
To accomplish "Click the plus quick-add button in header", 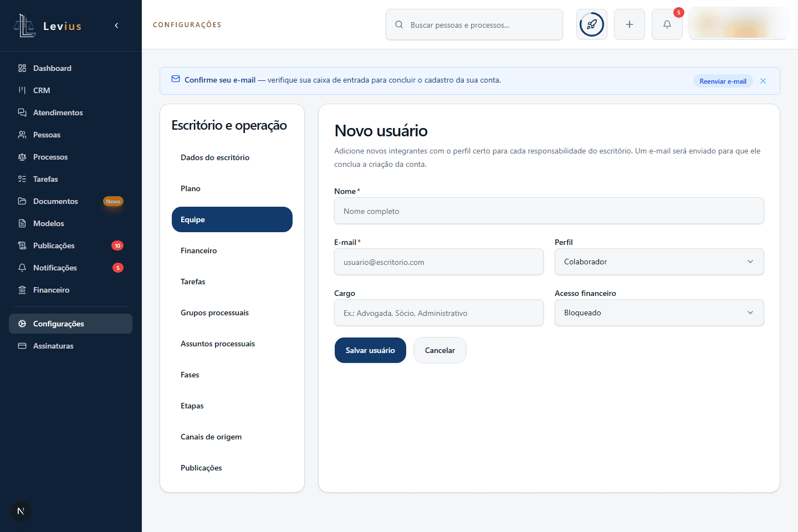I will [630, 24].
